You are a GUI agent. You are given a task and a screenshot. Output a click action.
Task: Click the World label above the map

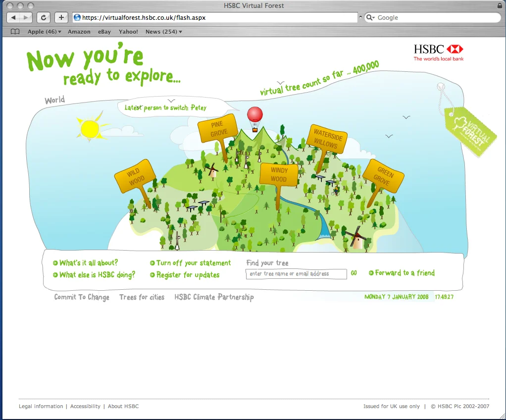point(54,100)
